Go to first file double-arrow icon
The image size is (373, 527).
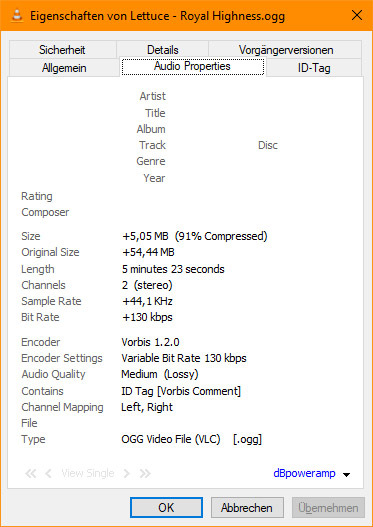pyautogui.click(x=31, y=474)
